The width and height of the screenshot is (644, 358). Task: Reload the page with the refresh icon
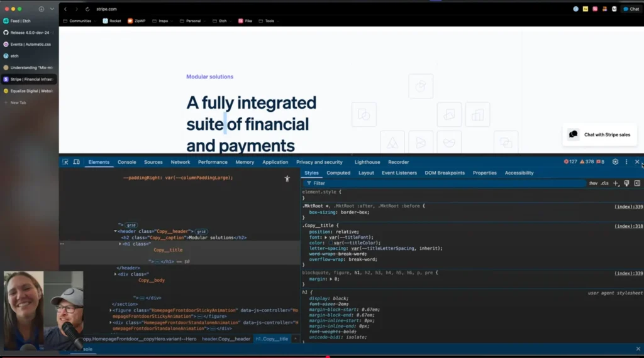(87, 9)
